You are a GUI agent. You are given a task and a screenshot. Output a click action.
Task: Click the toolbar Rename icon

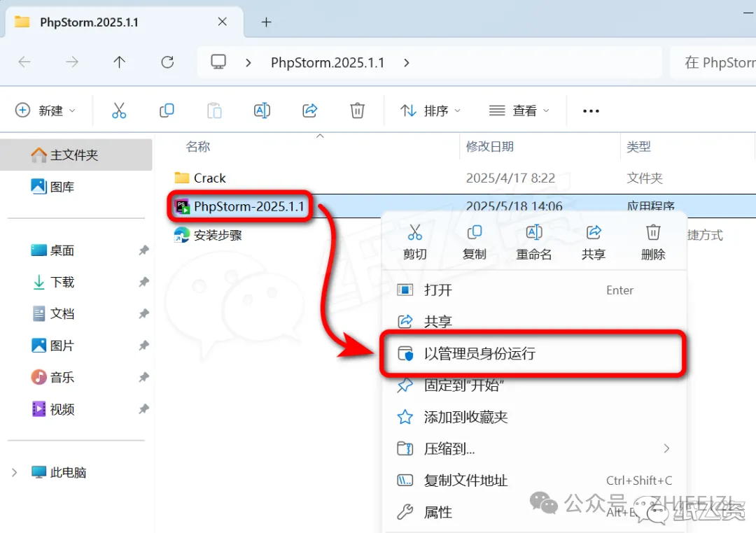pos(262,111)
